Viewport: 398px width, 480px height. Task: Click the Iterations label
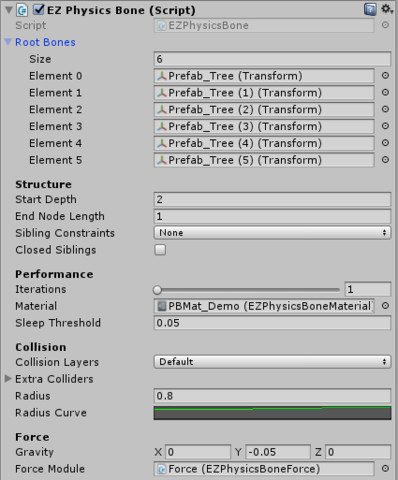coord(41,289)
